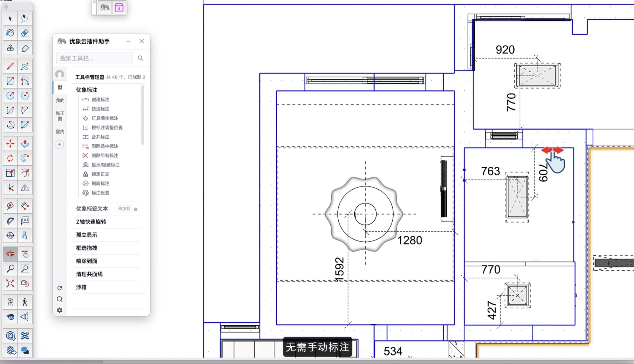Activate the Move tool with four arrows
634x364 pixels.
click(x=10, y=144)
